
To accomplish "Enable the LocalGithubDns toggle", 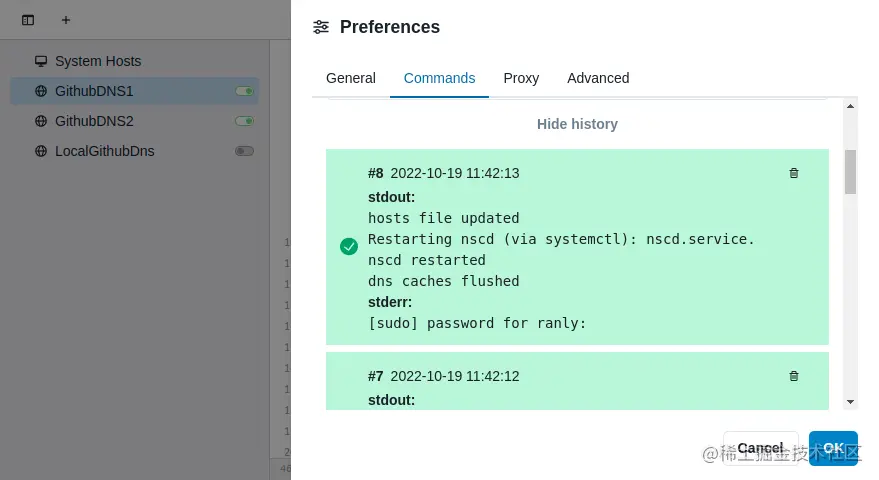I will [x=244, y=151].
